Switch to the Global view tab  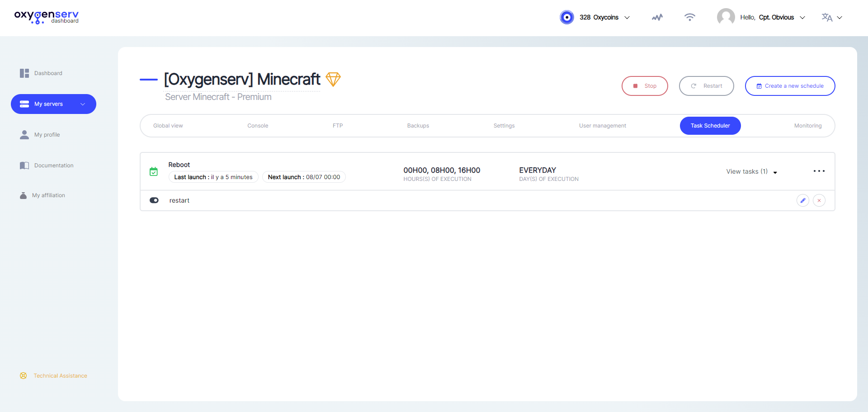pyautogui.click(x=168, y=126)
